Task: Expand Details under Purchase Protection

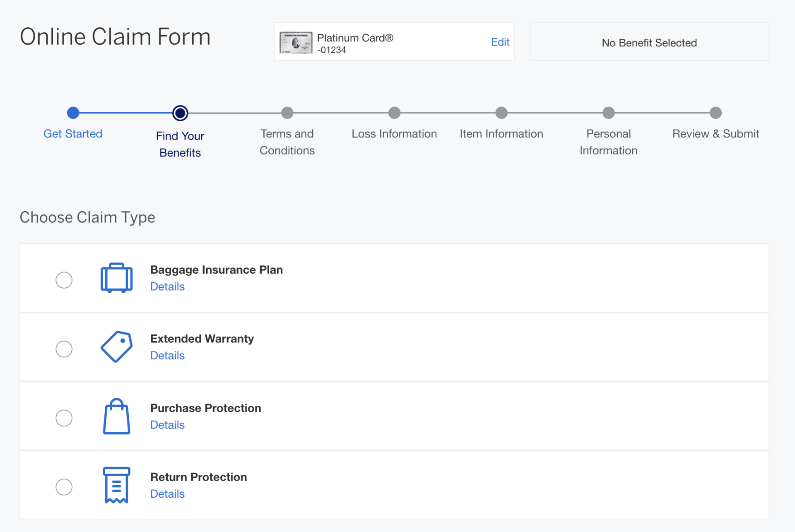Action: point(167,424)
